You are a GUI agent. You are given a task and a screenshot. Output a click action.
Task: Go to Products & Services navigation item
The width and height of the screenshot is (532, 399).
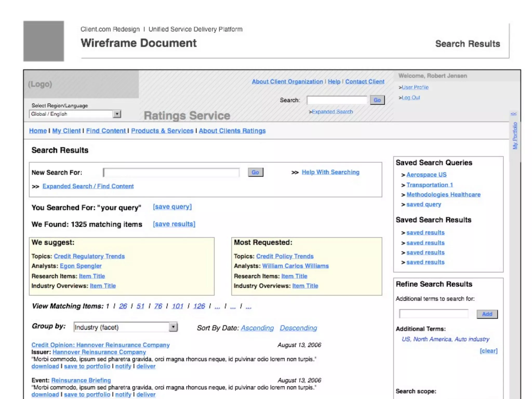pos(162,131)
